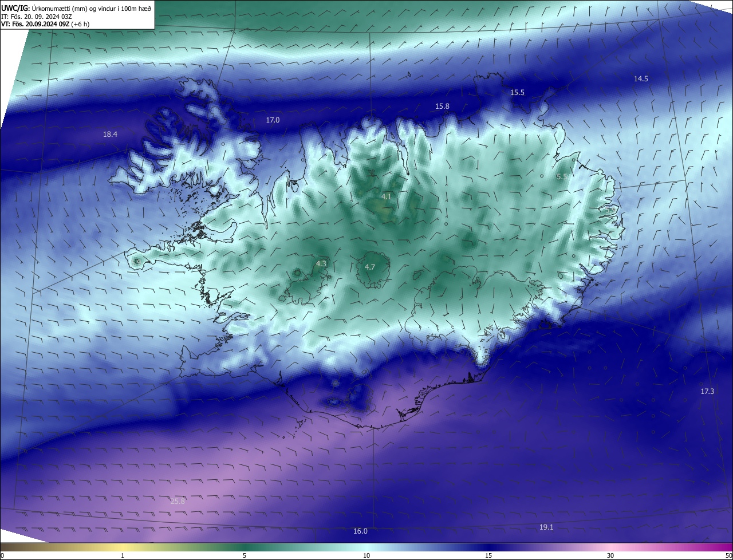Click the 16.0 value on the map
The height and width of the screenshot is (560, 733).
(360, 531)
